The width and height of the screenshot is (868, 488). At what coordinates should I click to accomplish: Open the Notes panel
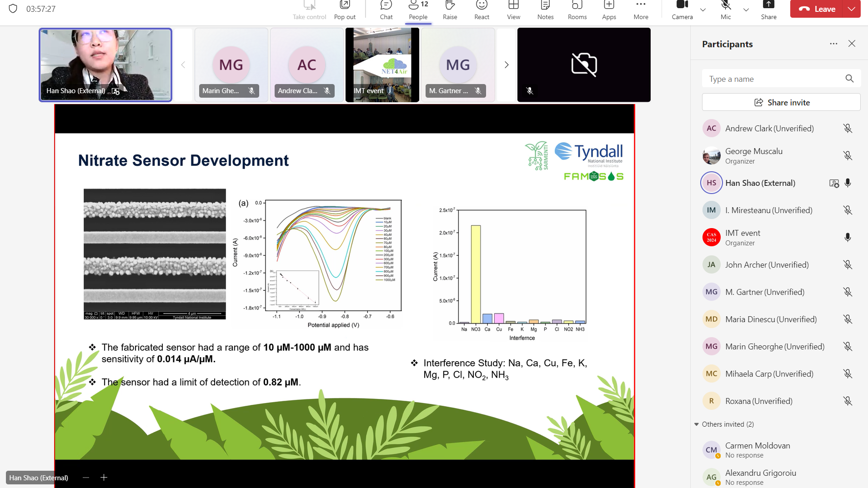tap(545, 10)
